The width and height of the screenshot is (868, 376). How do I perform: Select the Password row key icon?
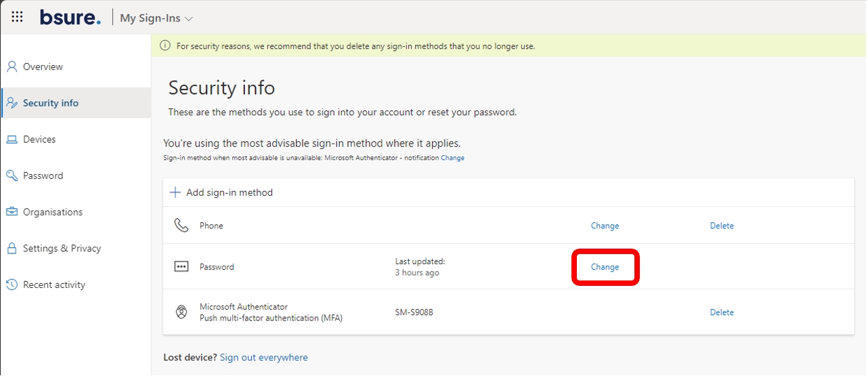pos(181,267)
